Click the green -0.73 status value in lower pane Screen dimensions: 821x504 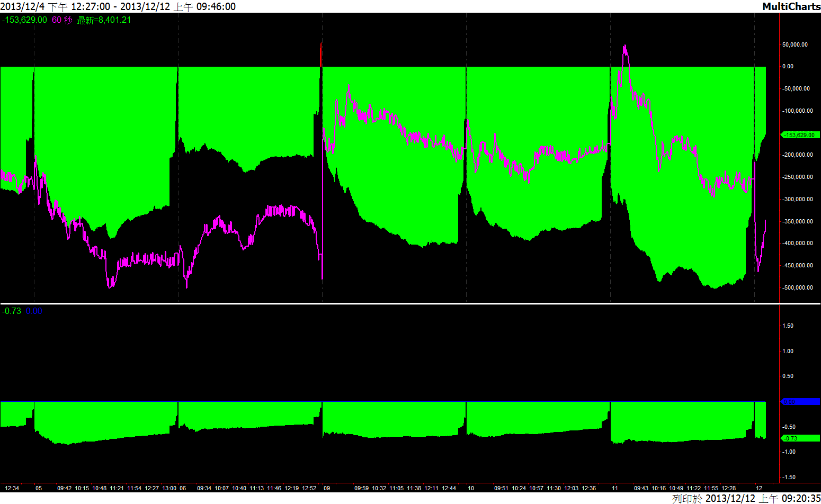tap(12, 311)
